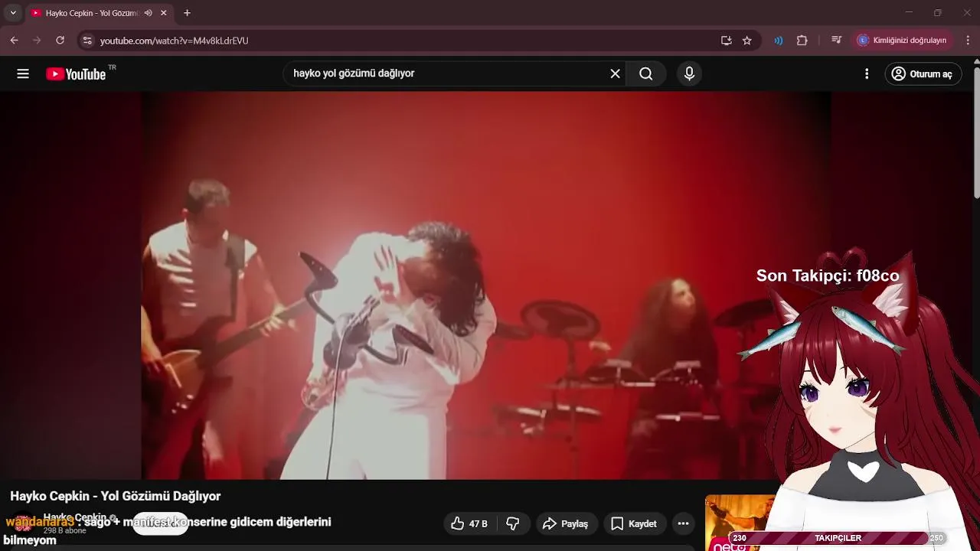Image resolution: width=980 pixels, height=551 pixels.
Task: Start voice search with the microphone
Action: (689, 73)
